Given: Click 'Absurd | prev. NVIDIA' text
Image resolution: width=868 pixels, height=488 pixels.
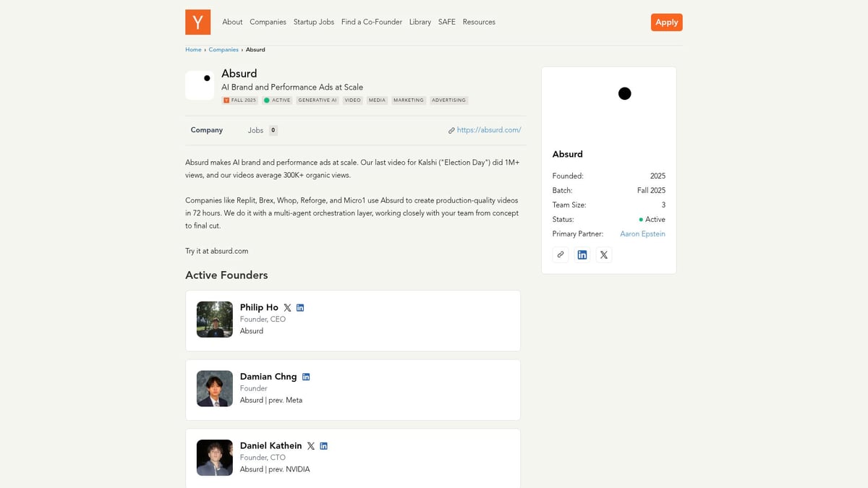Looking at the screenshot, I should [275, 470].
